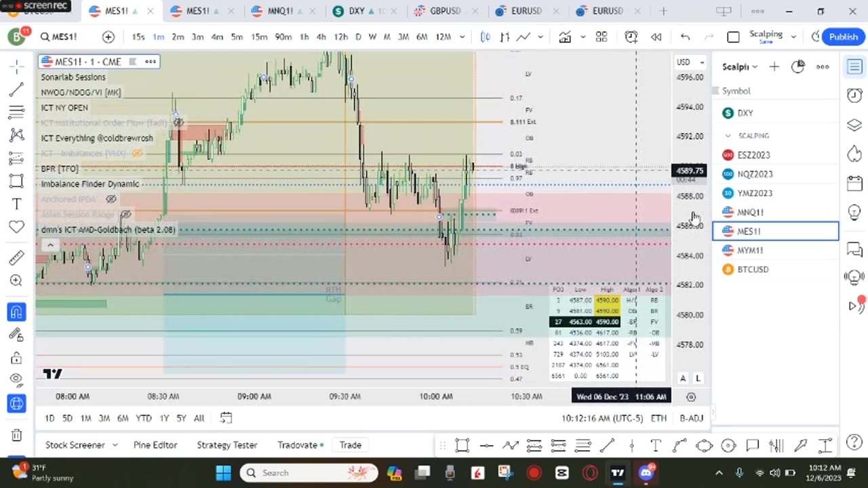Lock all drawing tools
The height and width of the screenshot is (488, 868).
pyautogui.click(x=17, y=357)
